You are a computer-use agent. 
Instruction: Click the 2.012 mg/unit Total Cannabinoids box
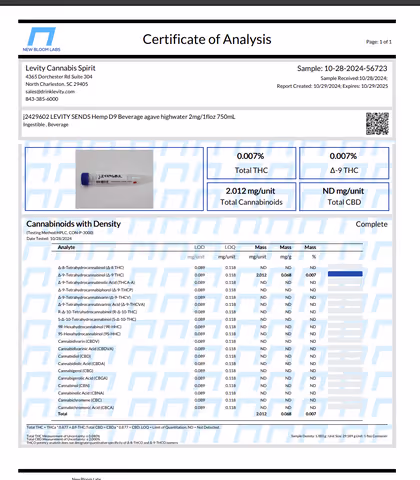coord(251,196)
